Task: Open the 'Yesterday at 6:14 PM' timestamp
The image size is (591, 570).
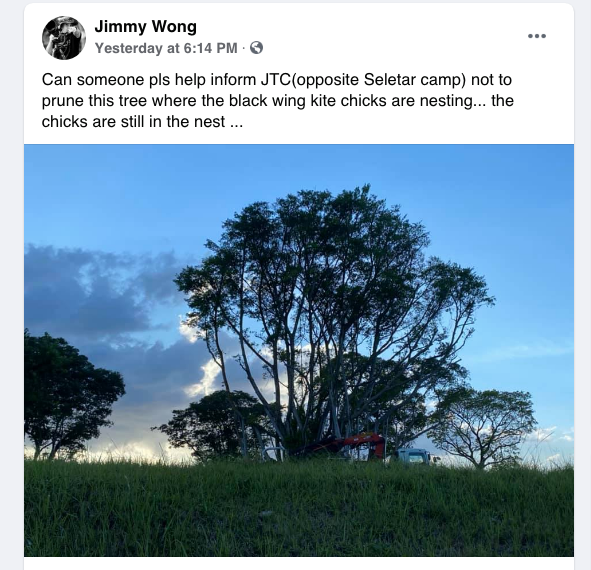Action: 166,48
